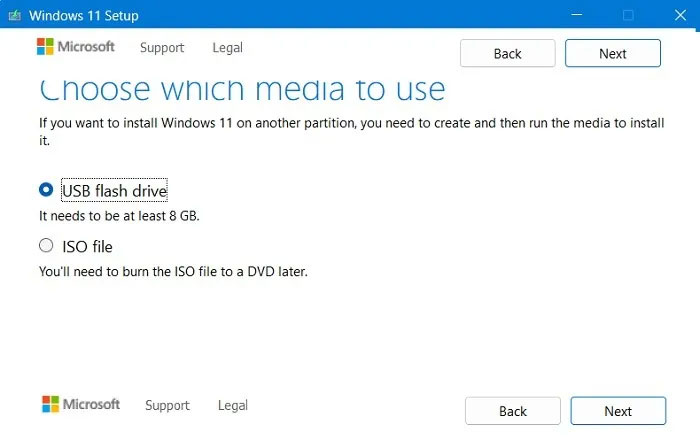The height and width of the screenshot is (440, 700).
Task: Click the Microsoft logo in the footer
Action: [x=81, y=404]
